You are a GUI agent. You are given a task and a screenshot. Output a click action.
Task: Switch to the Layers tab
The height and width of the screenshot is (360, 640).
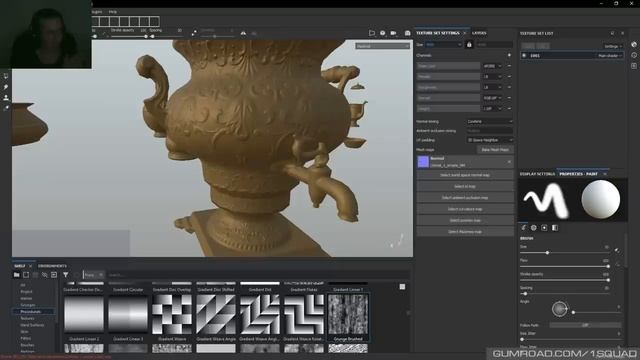click(x=479, y=33)
